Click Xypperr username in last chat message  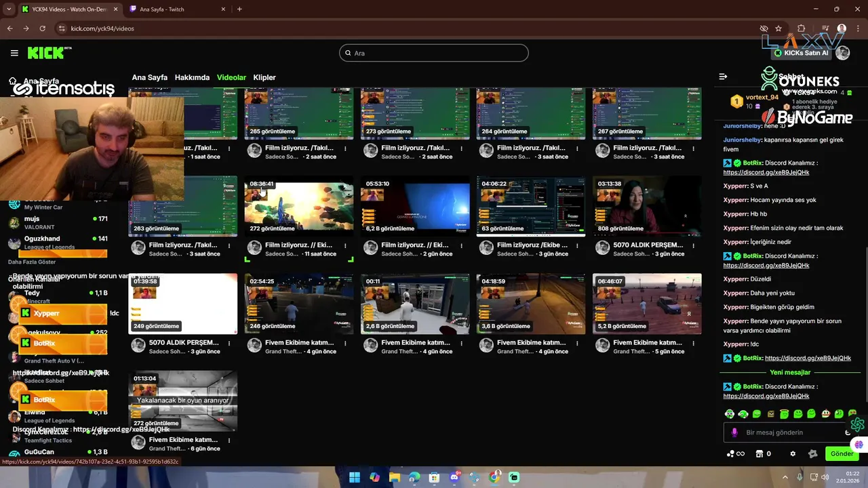[736, 344]
